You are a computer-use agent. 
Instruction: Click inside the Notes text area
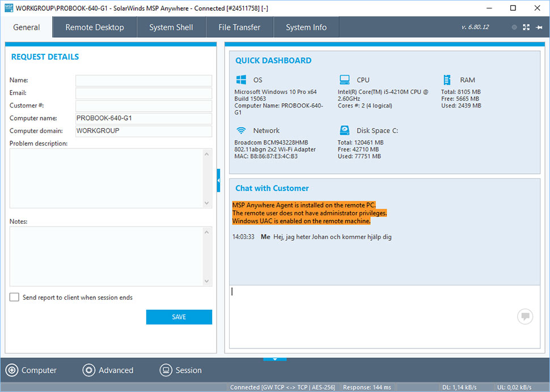click(106, 257)
